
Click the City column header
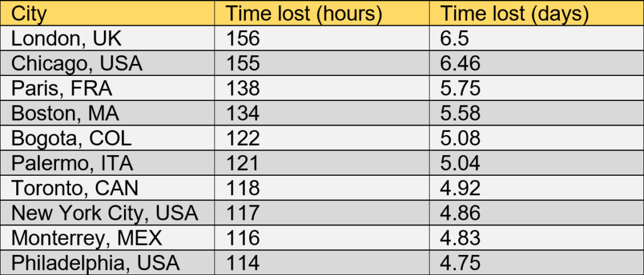coord(30,13)
